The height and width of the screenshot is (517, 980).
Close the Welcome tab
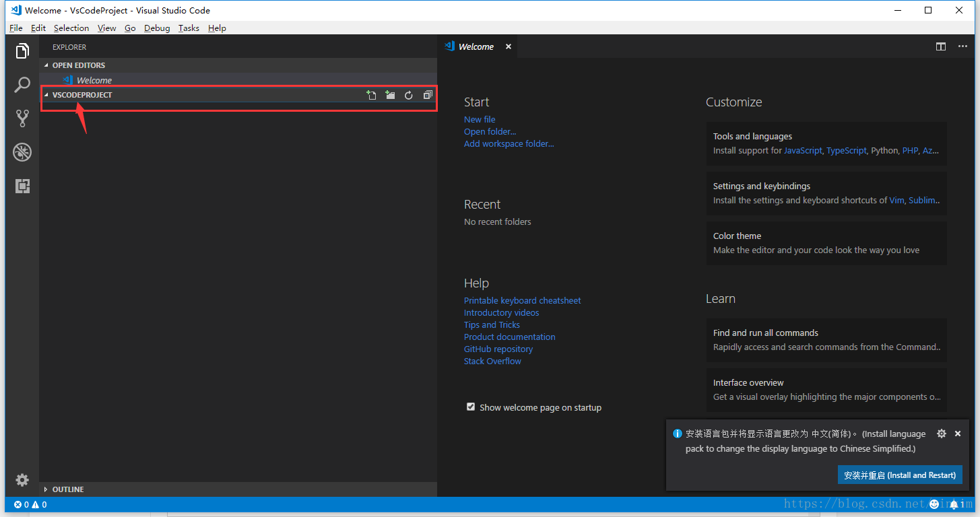click(509, 46)
